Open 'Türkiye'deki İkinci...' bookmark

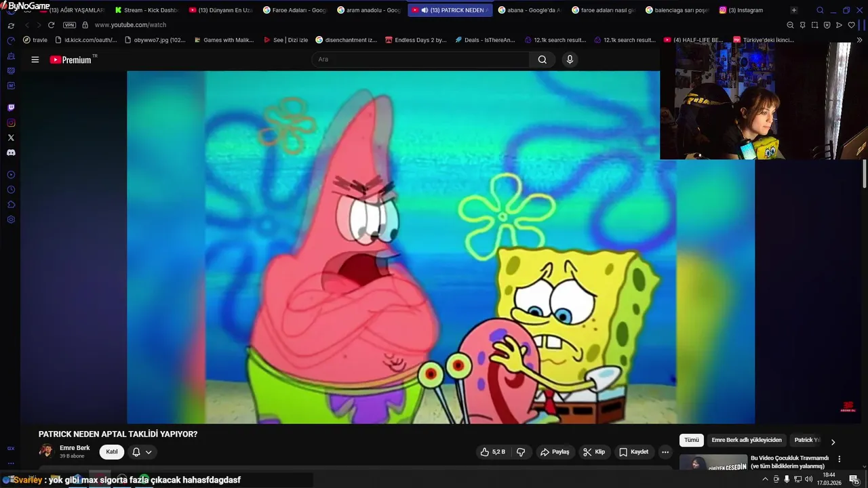point(763,40)
